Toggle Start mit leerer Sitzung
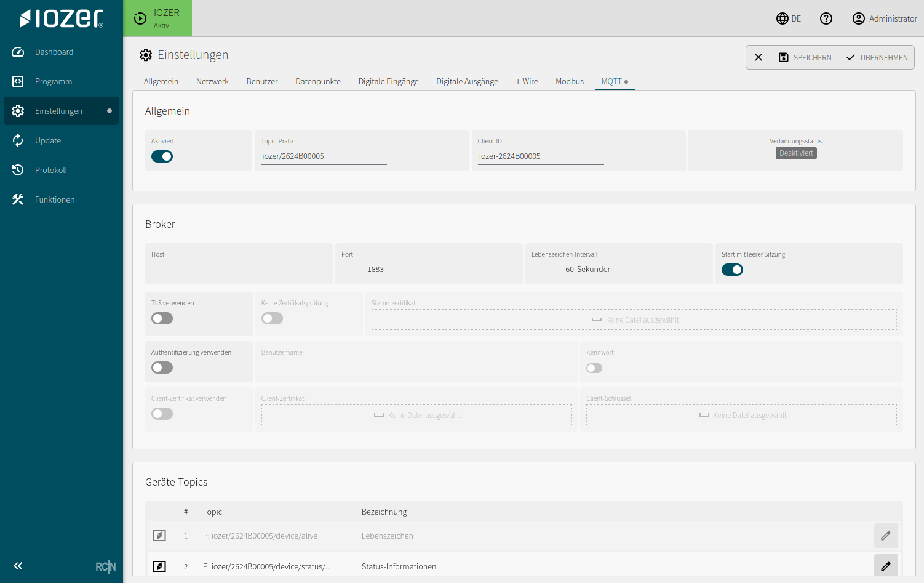This screenshot has height=583, width=924. [732, 270]
